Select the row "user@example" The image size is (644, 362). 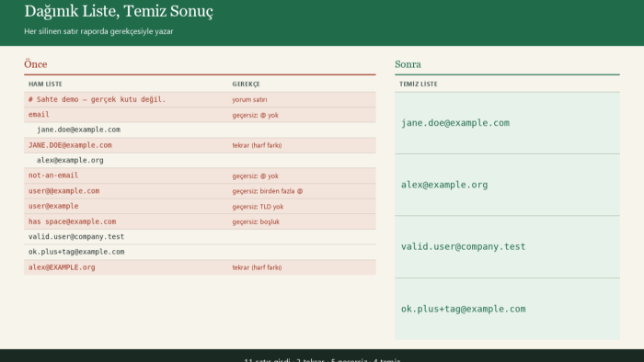(x=200, y=206)
